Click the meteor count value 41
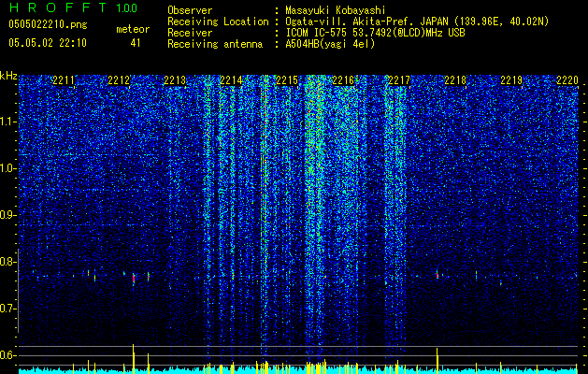Image resolution: width=588 pixels, height=374 pixels. pos(136,43)
